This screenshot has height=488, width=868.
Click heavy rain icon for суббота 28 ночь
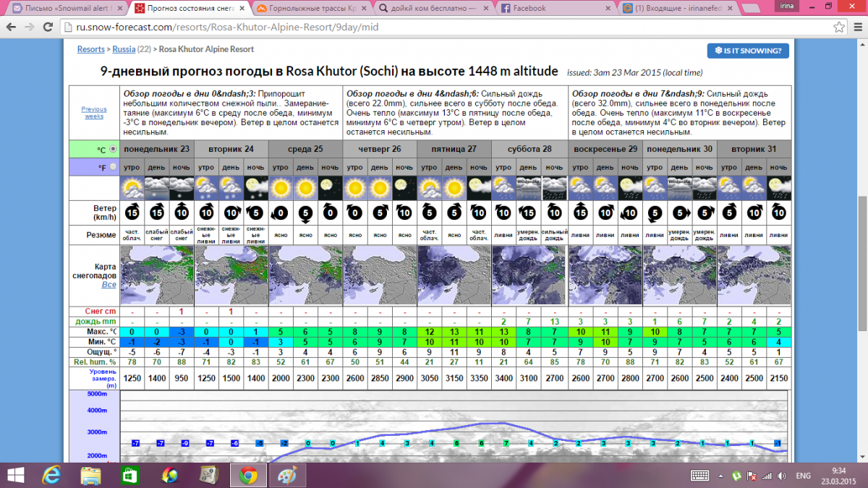[553, 189]
